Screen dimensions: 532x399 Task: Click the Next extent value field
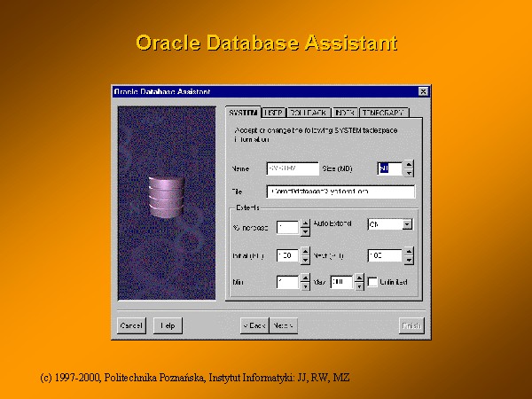click(x=385, y=255)
